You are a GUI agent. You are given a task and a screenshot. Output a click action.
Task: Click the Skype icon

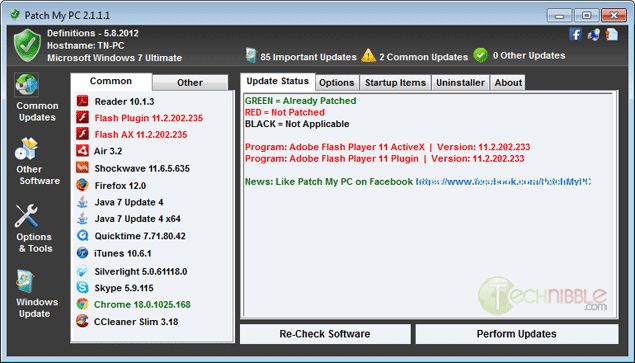coord(82,288)
